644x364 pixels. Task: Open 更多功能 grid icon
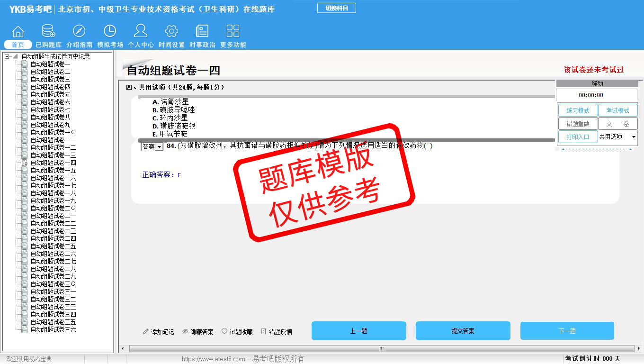(x=233, y=32)
